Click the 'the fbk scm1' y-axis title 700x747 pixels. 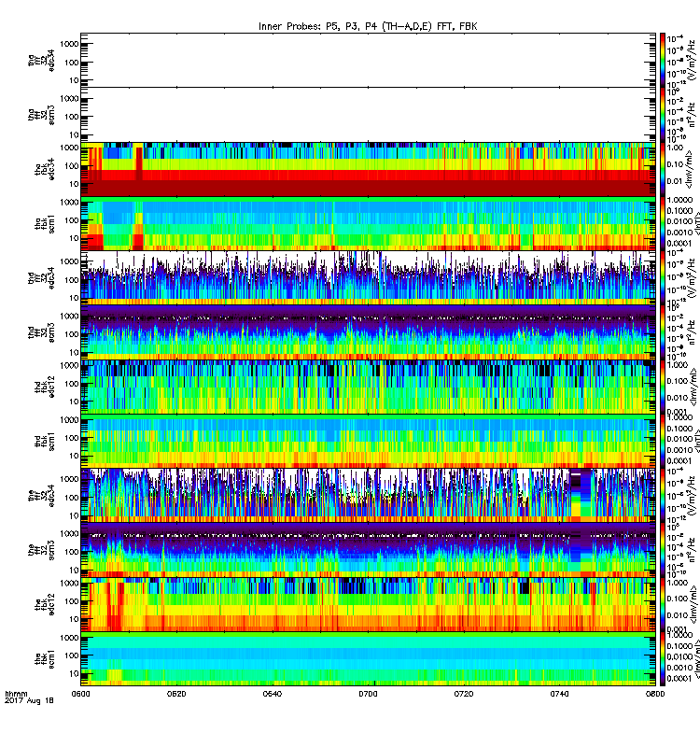(45, 659)
